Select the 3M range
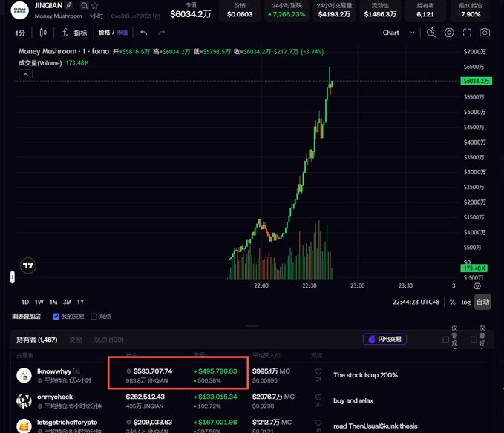This screenshot has height=433, width=504. click(68, 302)
